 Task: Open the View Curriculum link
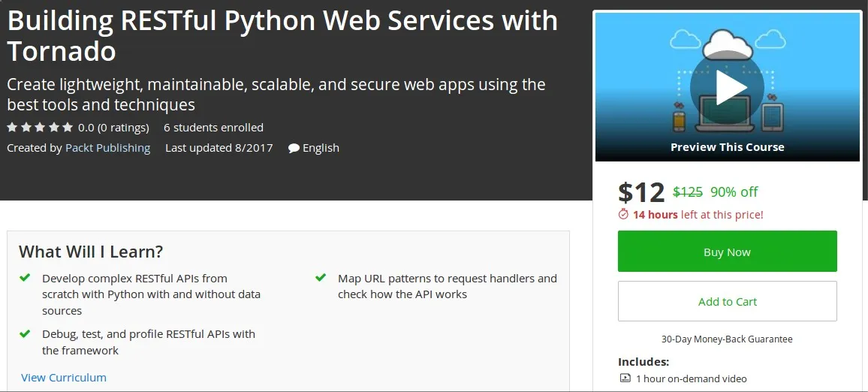[x=64, y=378]
